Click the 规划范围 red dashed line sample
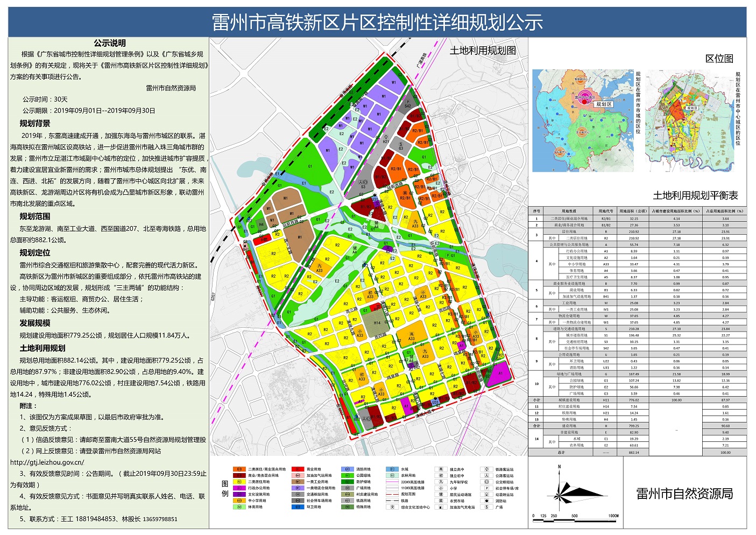 (393, 495)
